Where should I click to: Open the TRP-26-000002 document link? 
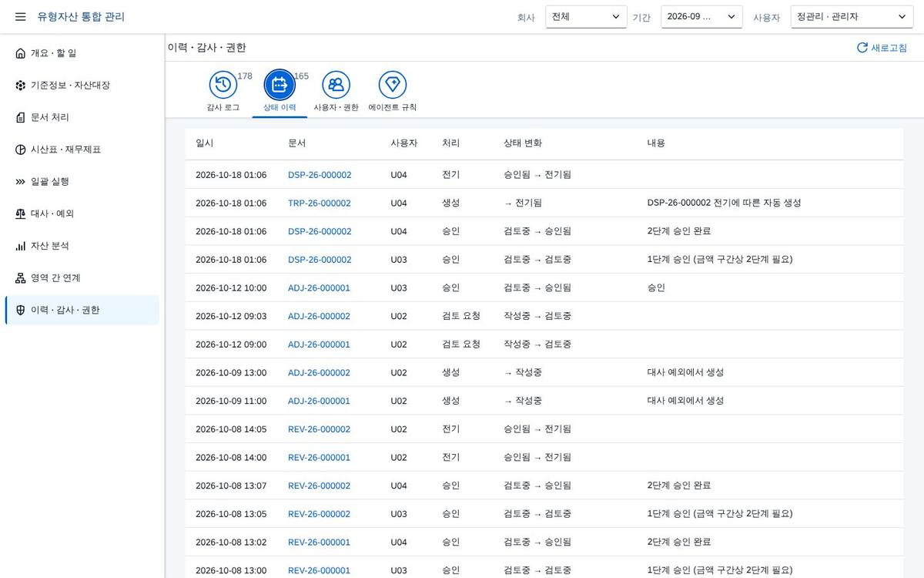pos(320,203)
